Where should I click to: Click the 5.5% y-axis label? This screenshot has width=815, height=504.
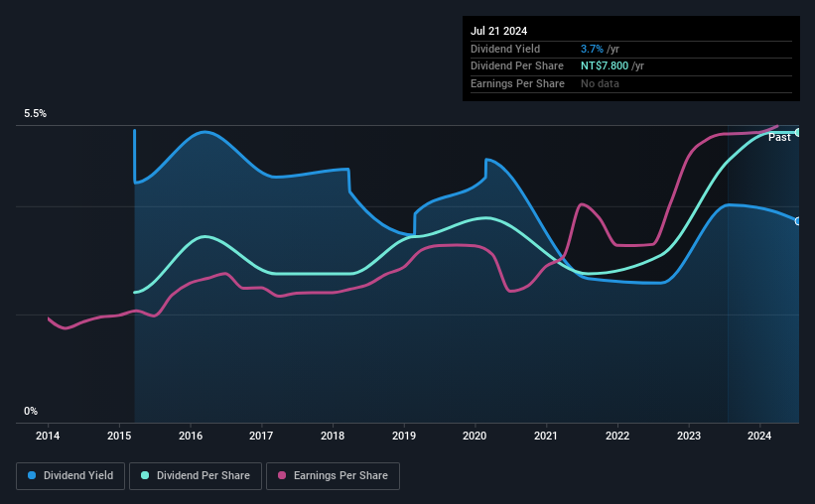(36, 113)
